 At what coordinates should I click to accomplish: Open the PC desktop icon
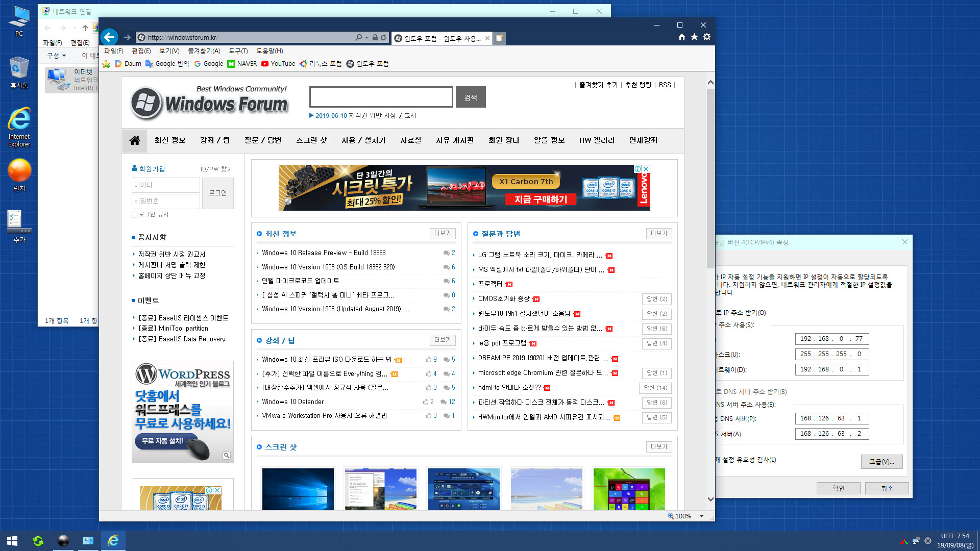19,21
